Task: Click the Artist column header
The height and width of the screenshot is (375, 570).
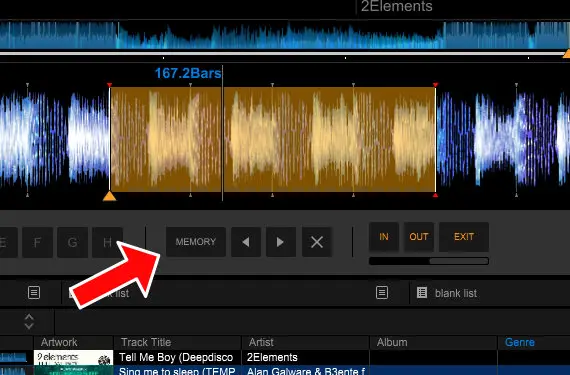Action: tap(261, 342)
